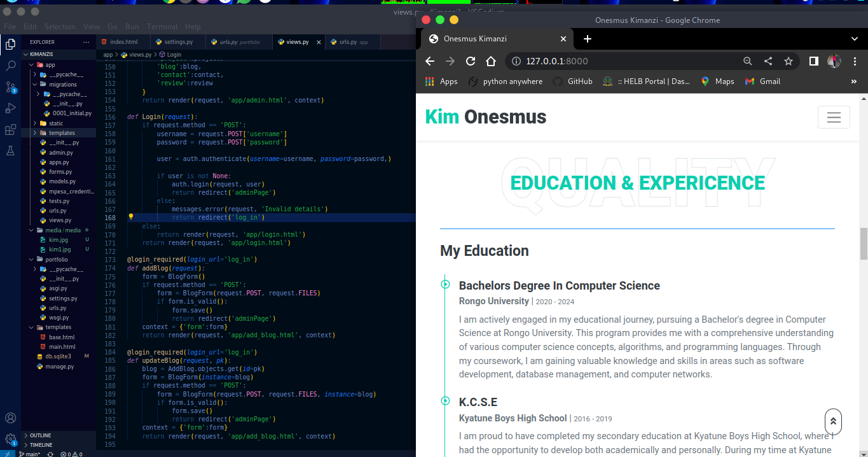Image resolution: width=868 pixels, height=457 pixels.
Task: Open the Terminal menu
Action: (x=162, y=27)
